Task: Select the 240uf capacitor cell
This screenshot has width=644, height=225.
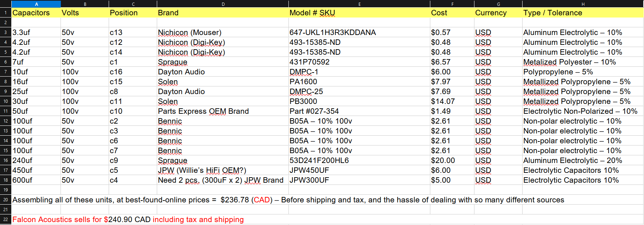Action: [36, 160]
